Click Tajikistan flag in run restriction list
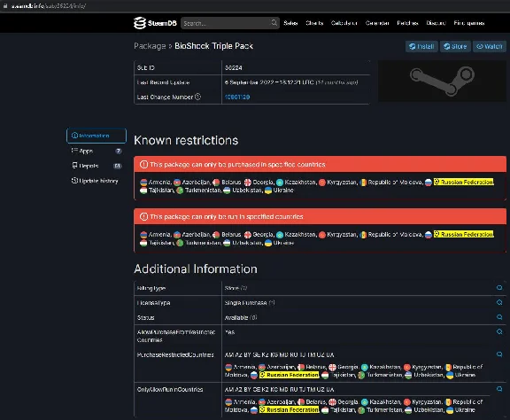The width and height of the screenshot is (510, 420). (143, 243)
